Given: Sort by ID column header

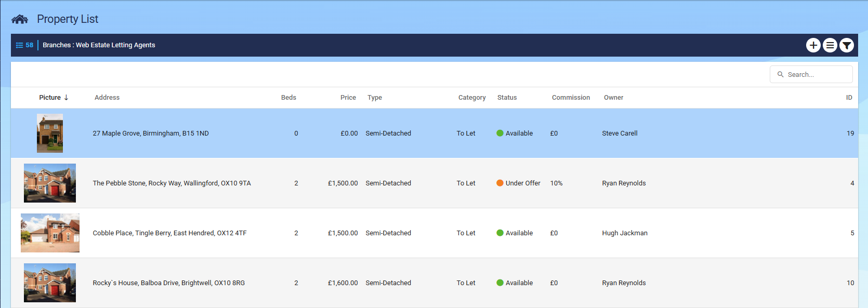Looking at the screenshot, I should [849, 98].
